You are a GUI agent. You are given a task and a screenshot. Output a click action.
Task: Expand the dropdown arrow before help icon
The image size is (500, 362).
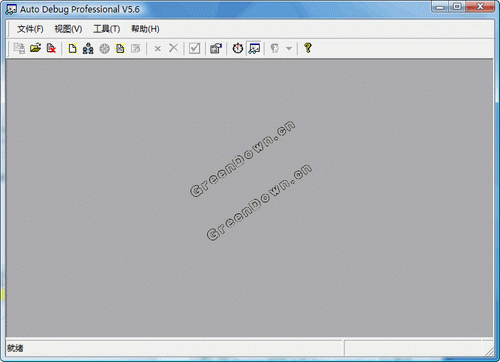(x=289, y=49)
